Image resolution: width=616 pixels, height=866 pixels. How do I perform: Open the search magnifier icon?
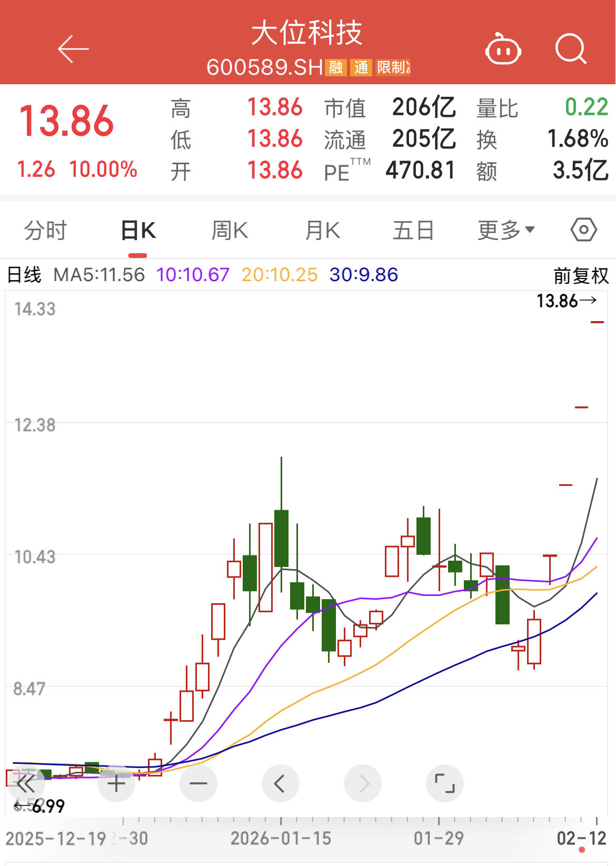pyautogui.click(x=571, y=49)
